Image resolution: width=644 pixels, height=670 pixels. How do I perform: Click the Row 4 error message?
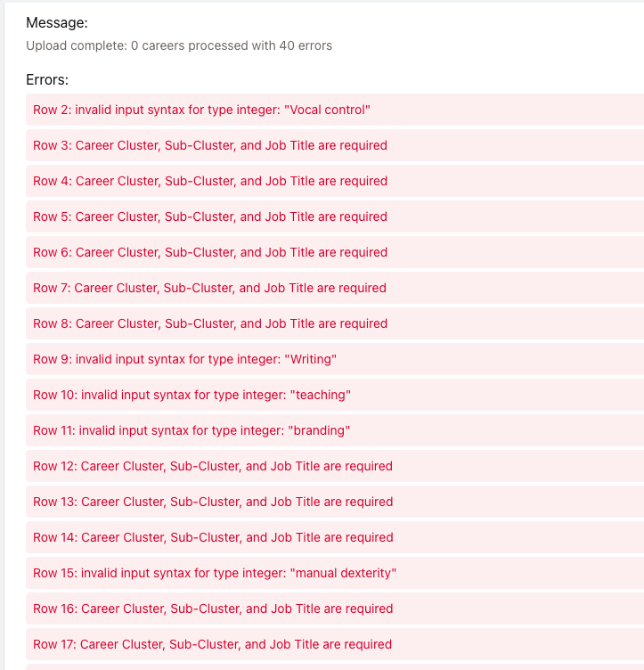pyautogui.click(x=210, y=181)
